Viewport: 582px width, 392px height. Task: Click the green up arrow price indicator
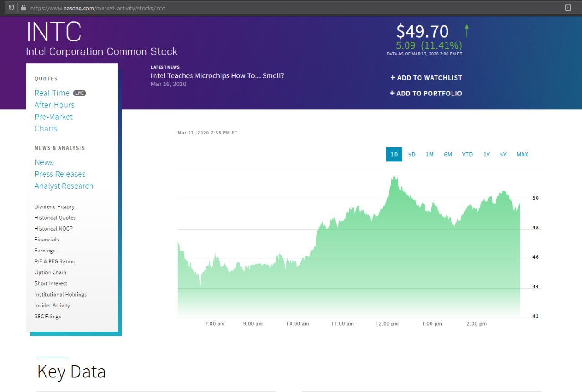467,30
